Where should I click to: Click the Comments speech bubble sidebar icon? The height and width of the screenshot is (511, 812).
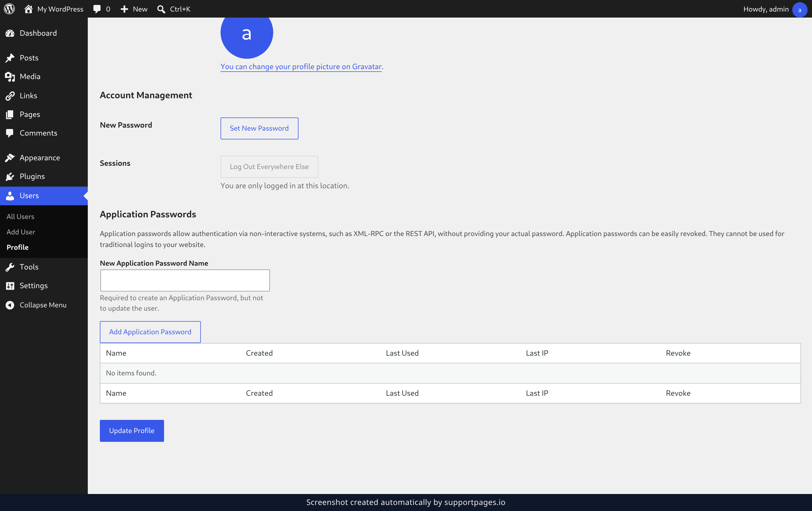click(10, 133)
